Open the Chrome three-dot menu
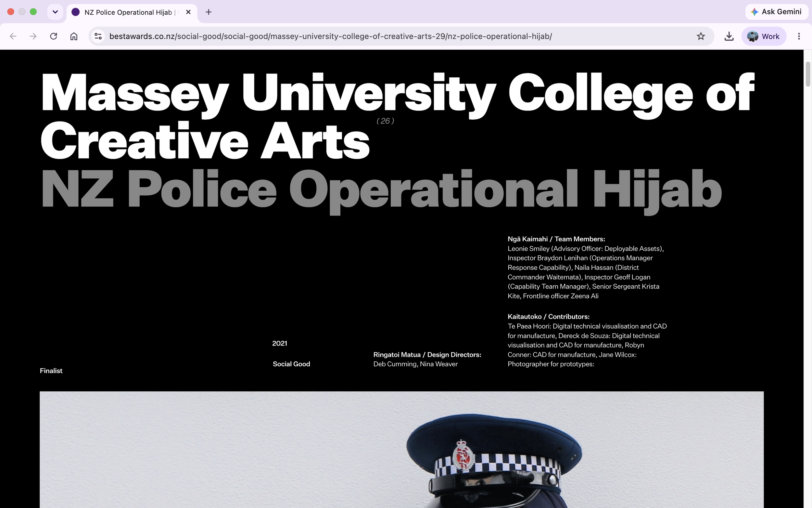812x508 pixels. [x=799, y=36]
